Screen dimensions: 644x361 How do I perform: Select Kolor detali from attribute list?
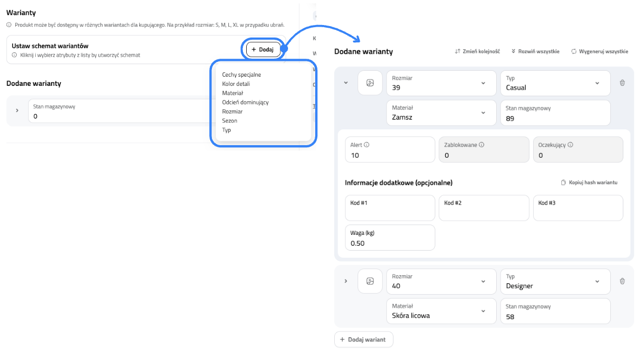tap(236, 84)
